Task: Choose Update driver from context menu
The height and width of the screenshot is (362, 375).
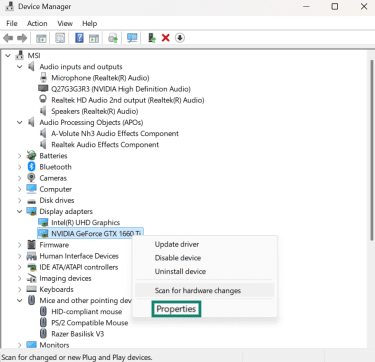Action: point(205,244)
